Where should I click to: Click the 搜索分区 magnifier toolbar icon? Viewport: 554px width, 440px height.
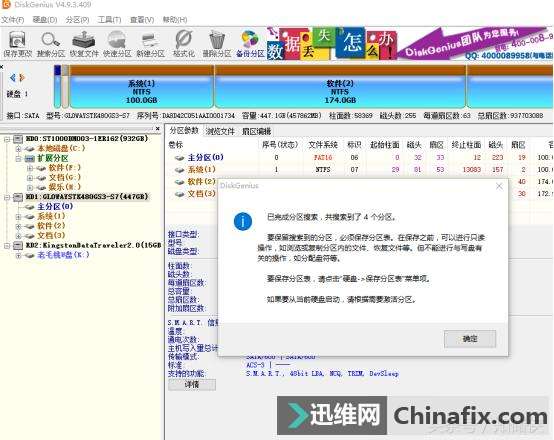click(x=50, y=43)
